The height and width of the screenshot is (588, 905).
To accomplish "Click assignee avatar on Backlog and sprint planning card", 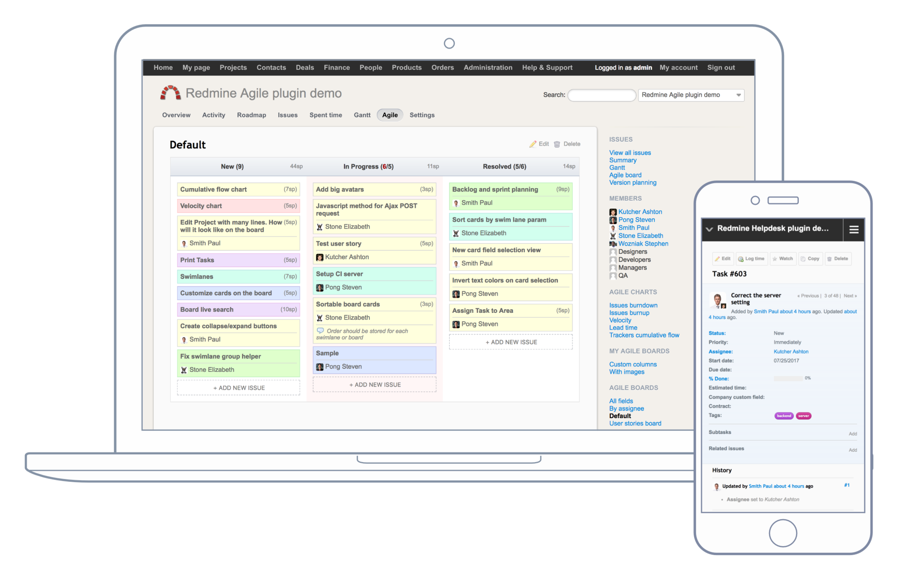I will tap(456, 203).
